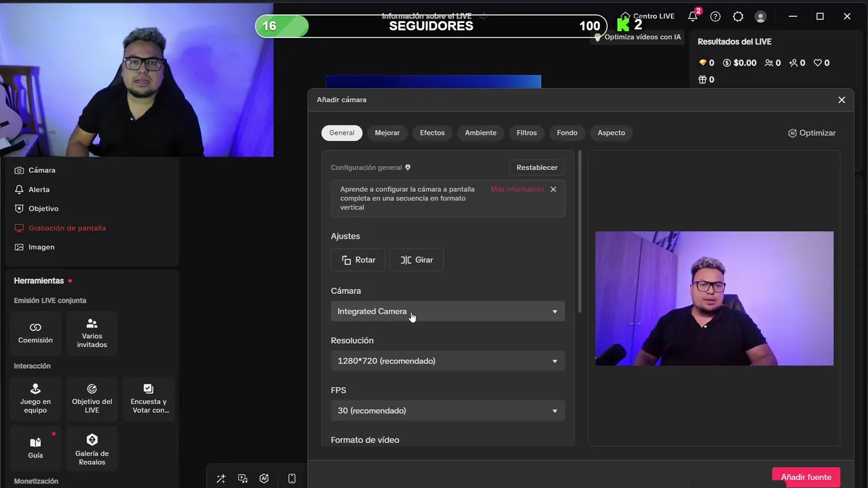
Task: Open Objetivo del LIVE tool
Action: point(92,399)
